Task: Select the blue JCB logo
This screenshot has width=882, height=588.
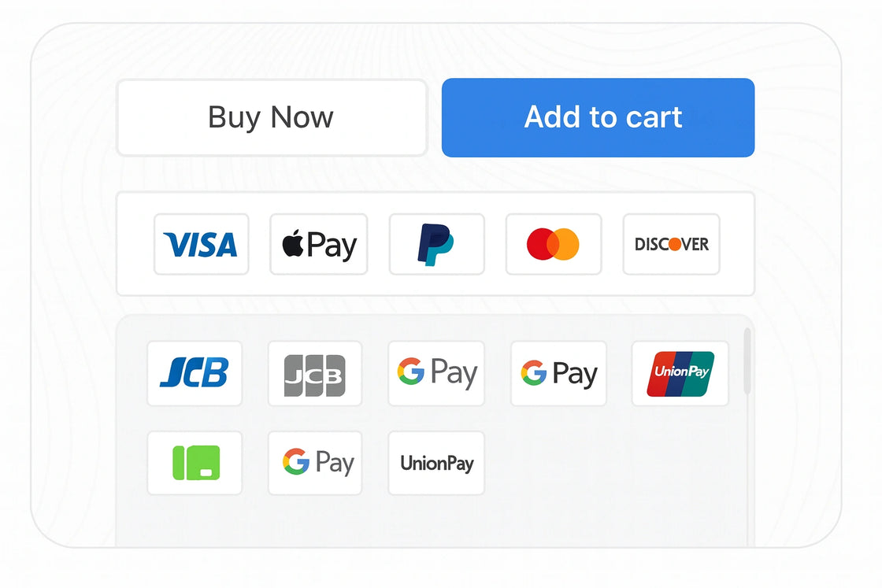Action: point(195,373)
